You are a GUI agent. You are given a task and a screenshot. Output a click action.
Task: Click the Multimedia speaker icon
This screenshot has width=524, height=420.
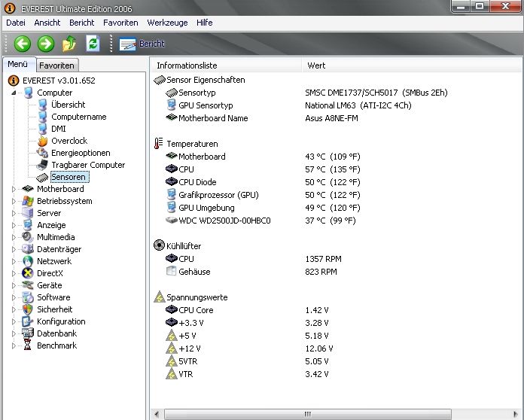point(28,237)
